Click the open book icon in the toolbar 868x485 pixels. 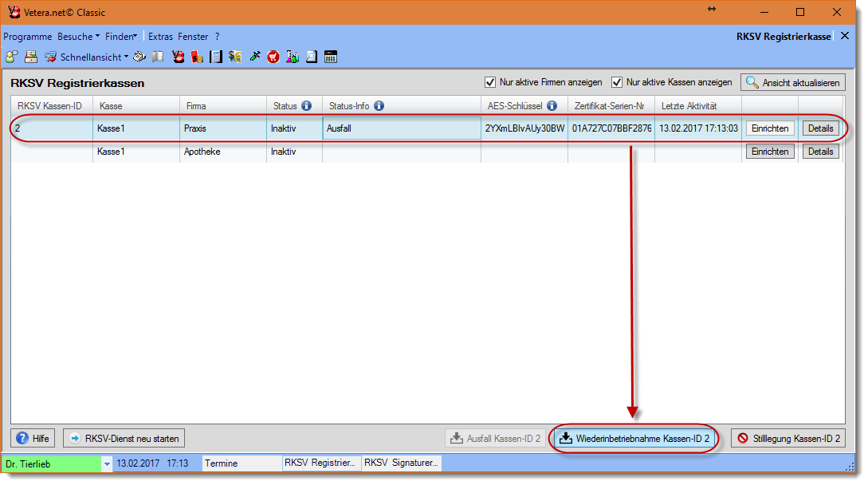click(159, 57)
